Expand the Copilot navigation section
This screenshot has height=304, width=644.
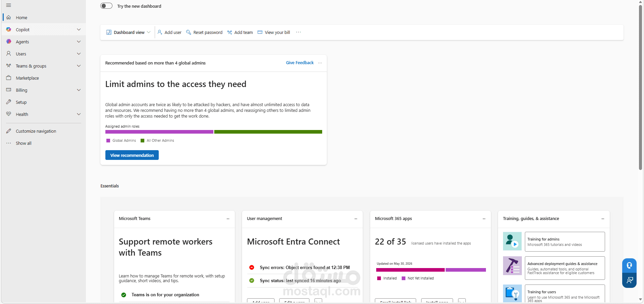point(79,30)
